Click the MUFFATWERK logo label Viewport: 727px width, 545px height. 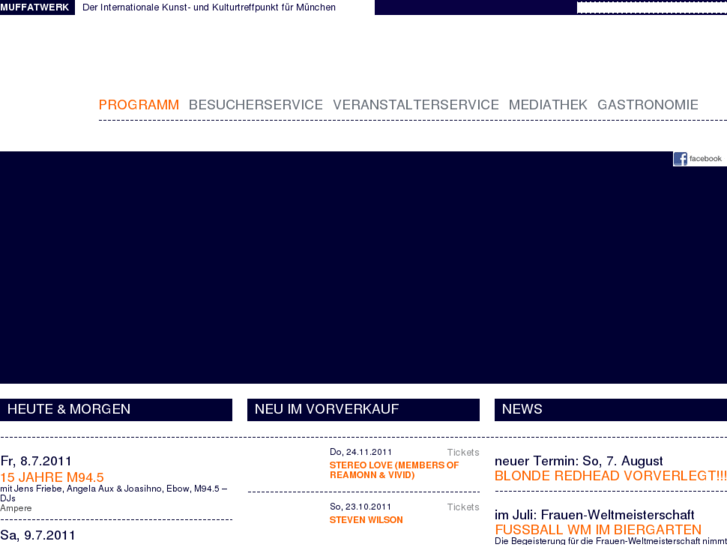35,7
